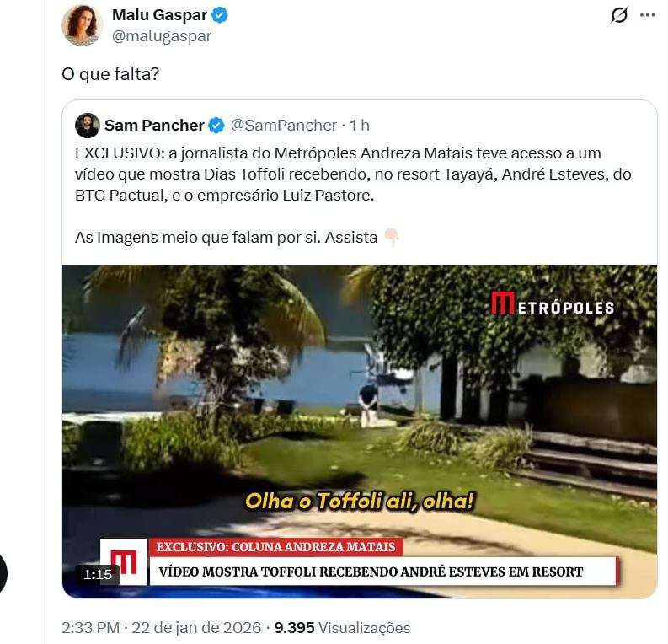Click Malu Gaspar's profile avatar
This screenshot has width=668, height=644.
(82, 25)
